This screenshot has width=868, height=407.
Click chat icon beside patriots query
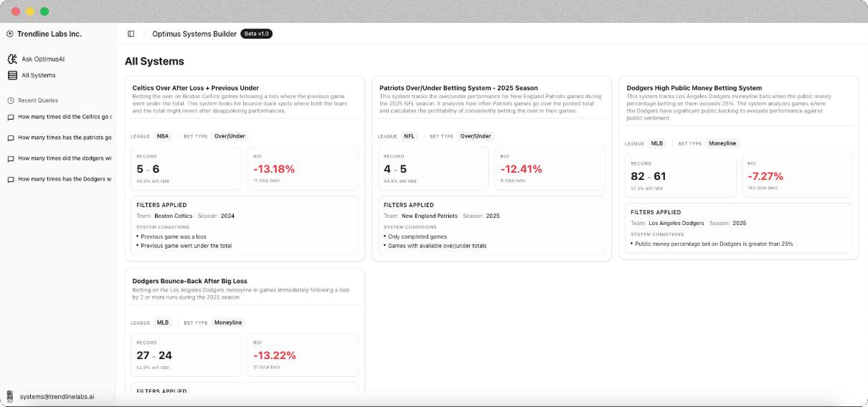[x=11, y=138]
